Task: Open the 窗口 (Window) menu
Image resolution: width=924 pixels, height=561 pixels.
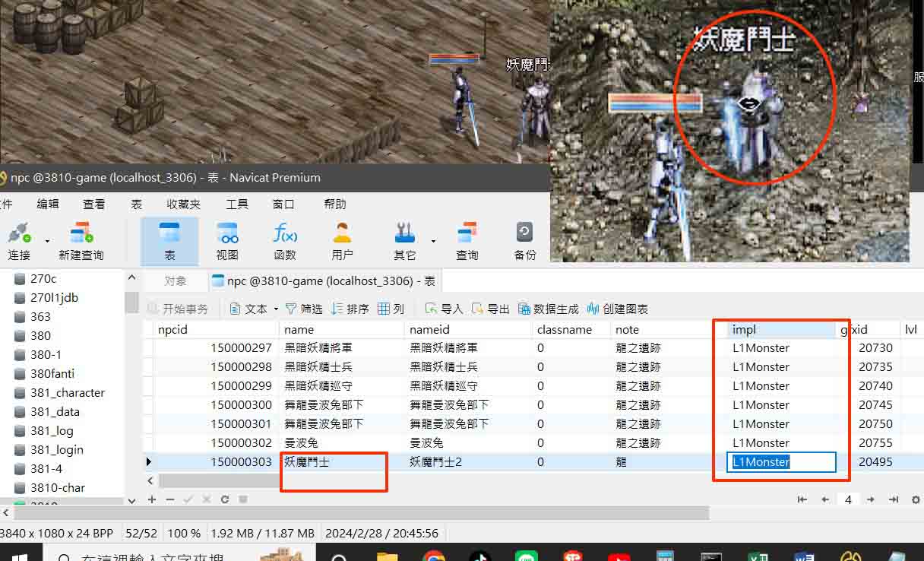Action: pos(283,204)
